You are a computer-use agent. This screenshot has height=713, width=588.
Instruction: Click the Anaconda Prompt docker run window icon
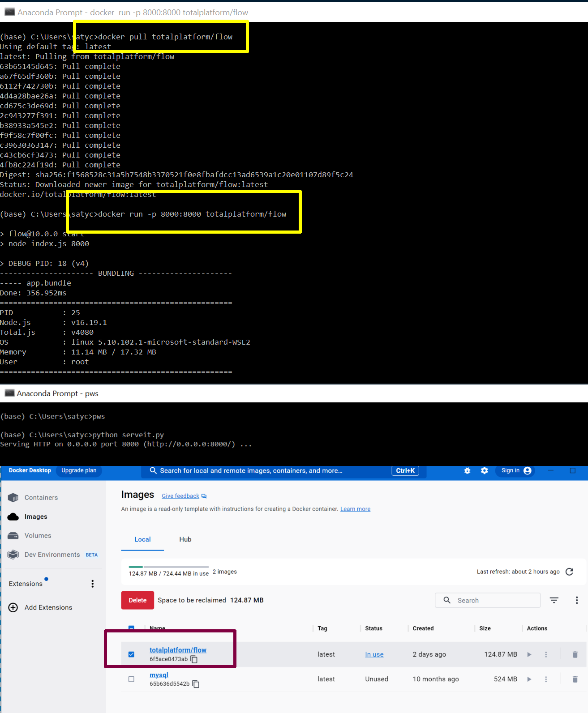pos(9,12)
